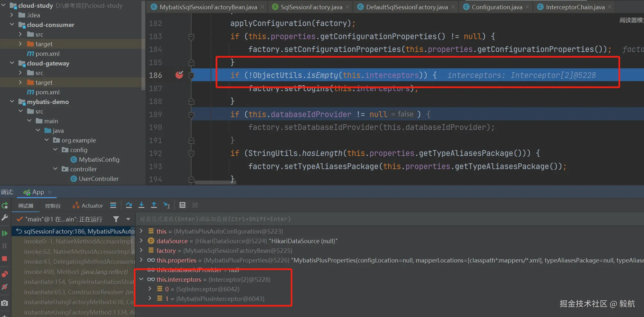Focus the evaluate expression input field
The image size is (644, 317).
click(x=390, y=219)
